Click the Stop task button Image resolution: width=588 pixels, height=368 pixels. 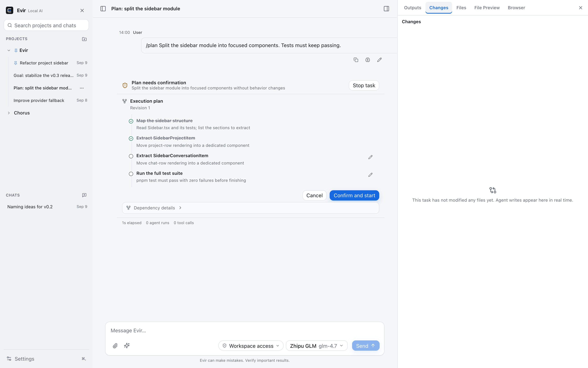coord(364,85)
